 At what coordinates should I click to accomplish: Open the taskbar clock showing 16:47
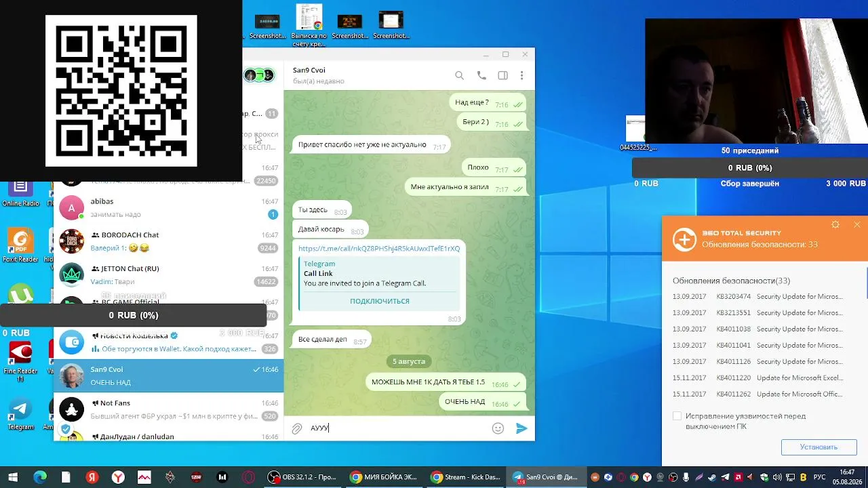tap(847, 477)
